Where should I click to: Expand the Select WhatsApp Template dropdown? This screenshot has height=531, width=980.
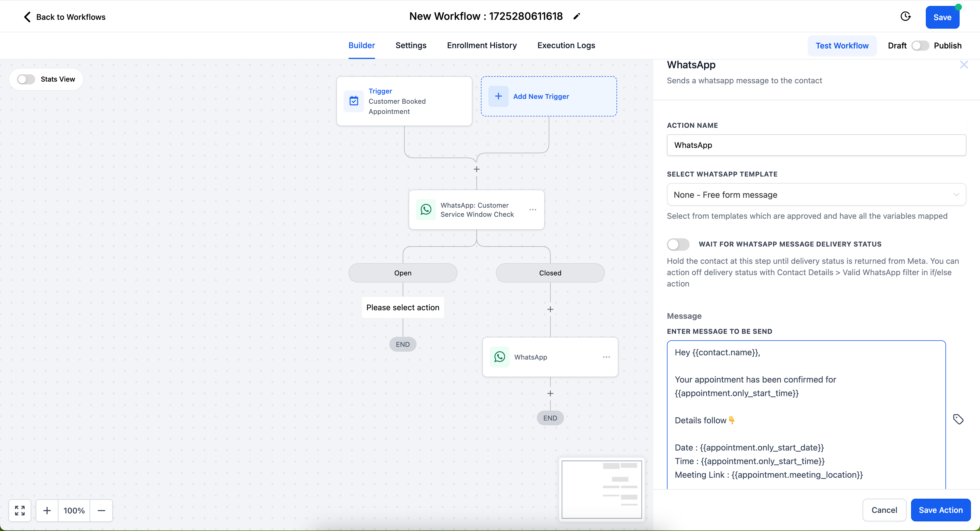coord(816,194)
